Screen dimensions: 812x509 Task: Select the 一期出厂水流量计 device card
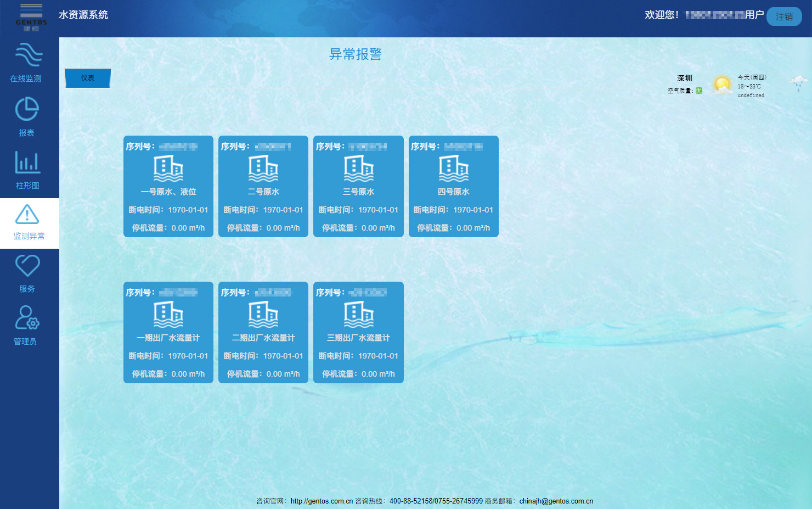coord(168,333)
